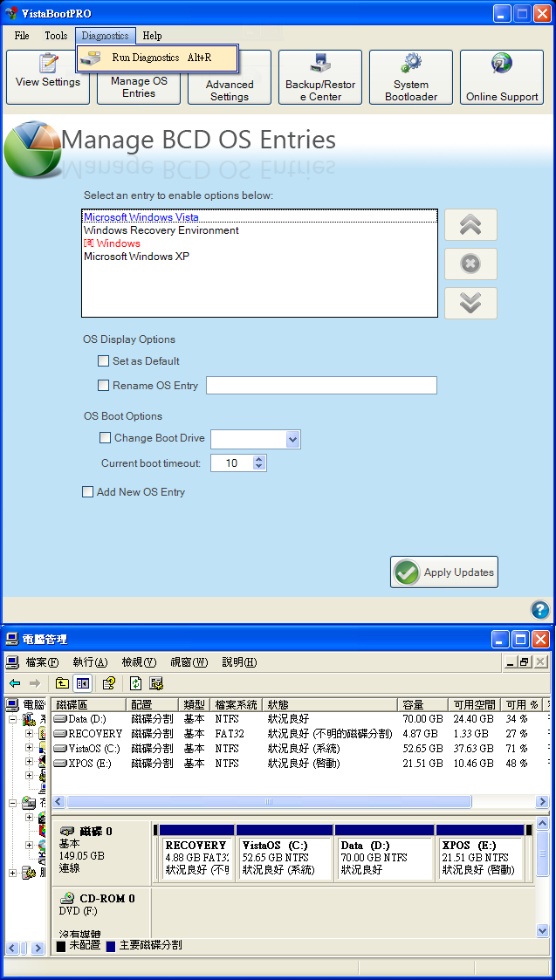The height and width of the screenshot is (980, 556).
Task: Open View Settings in VistaBootPRO toolbar
Action: (48, 78)
